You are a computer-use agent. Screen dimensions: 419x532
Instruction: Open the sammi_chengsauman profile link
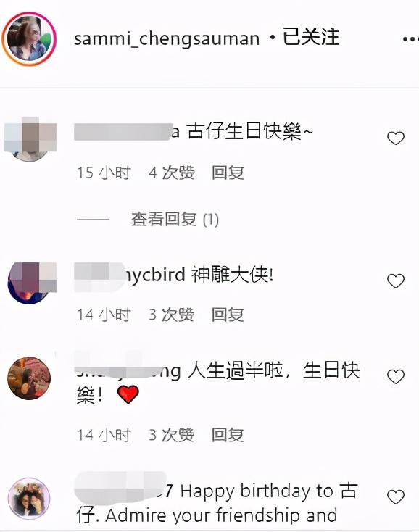click(x=167, y=38)
